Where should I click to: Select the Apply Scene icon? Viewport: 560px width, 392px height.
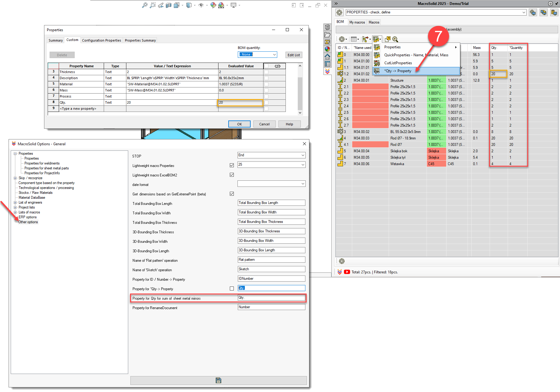click(221, 5)
